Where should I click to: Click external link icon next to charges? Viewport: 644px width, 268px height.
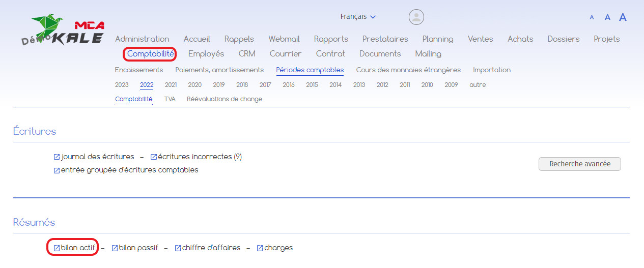(x=260, y=248)
